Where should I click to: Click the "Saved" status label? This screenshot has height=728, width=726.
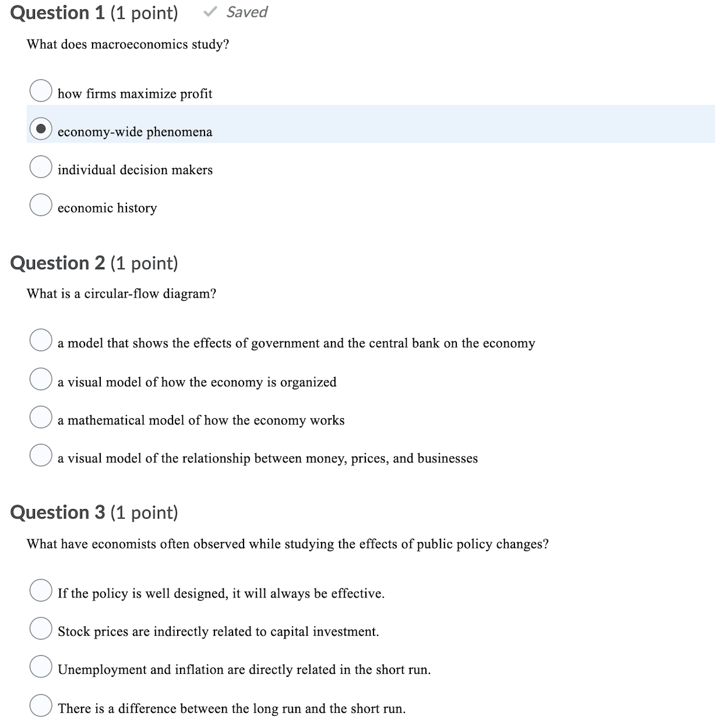[246, 12]
